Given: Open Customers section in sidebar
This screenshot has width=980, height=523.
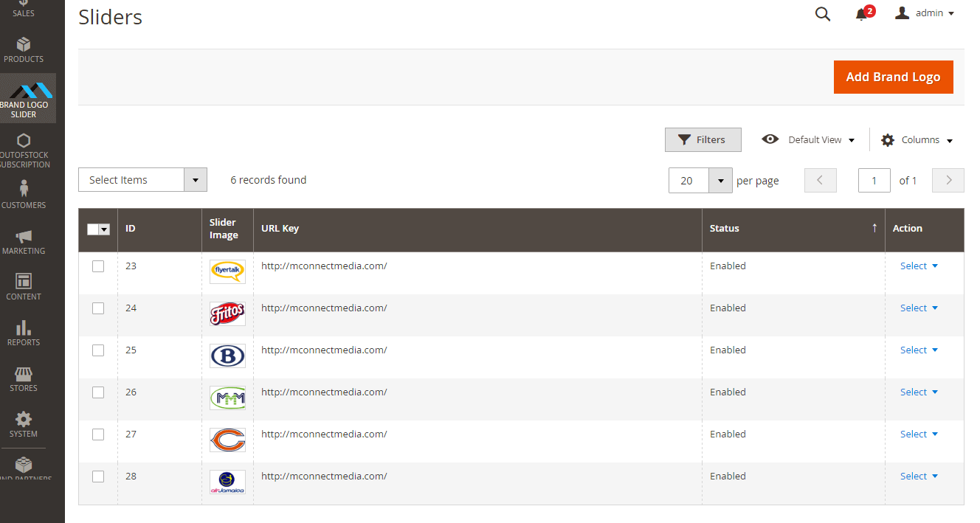Looking at the screenshot, I should pos(24,195).
